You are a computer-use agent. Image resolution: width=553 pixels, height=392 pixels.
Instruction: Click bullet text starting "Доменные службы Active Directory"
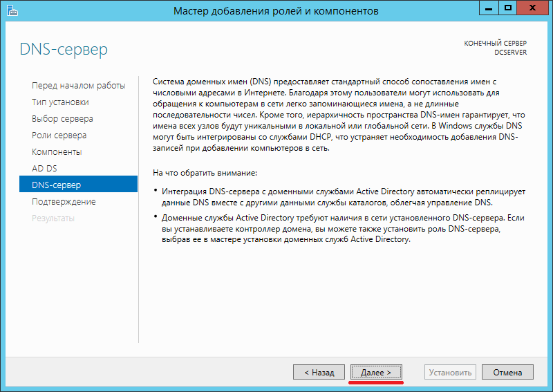[343, 228]
